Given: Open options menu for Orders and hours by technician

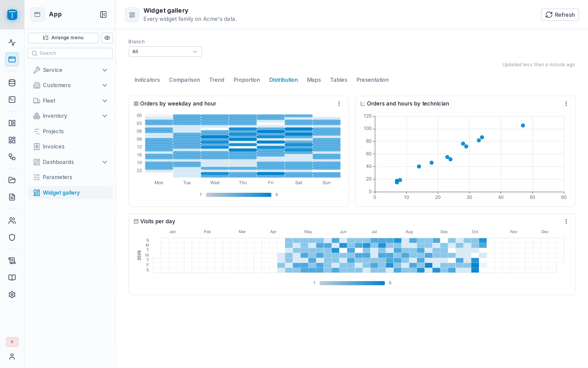Looking at the screenshot, I should click(566, 104).
